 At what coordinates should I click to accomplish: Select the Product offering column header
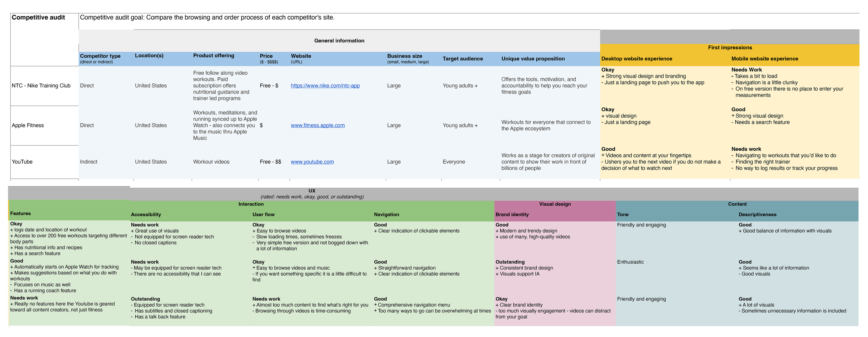click(x=213, y=56)
